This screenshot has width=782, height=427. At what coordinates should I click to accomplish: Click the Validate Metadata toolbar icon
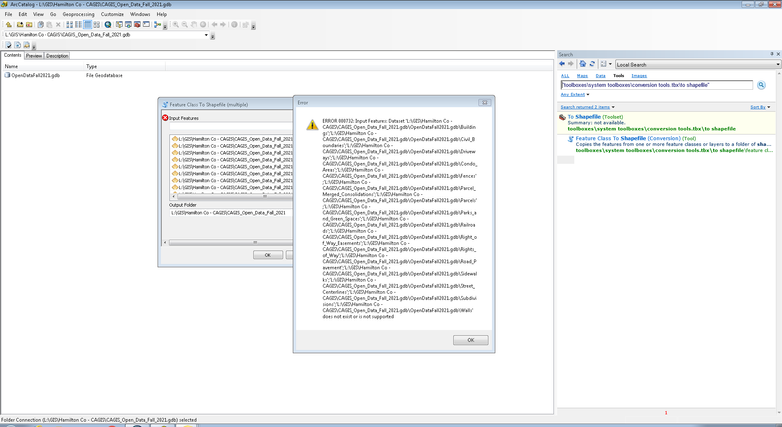[x=8, y=45]
